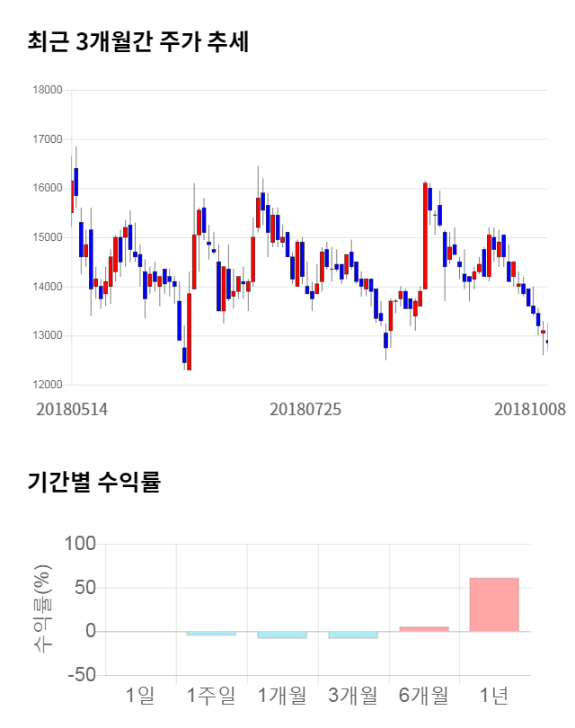Viewport: 575px width, 728px height.
Task: Click the 100 value on return axis
Action: [x=81, y=545]
